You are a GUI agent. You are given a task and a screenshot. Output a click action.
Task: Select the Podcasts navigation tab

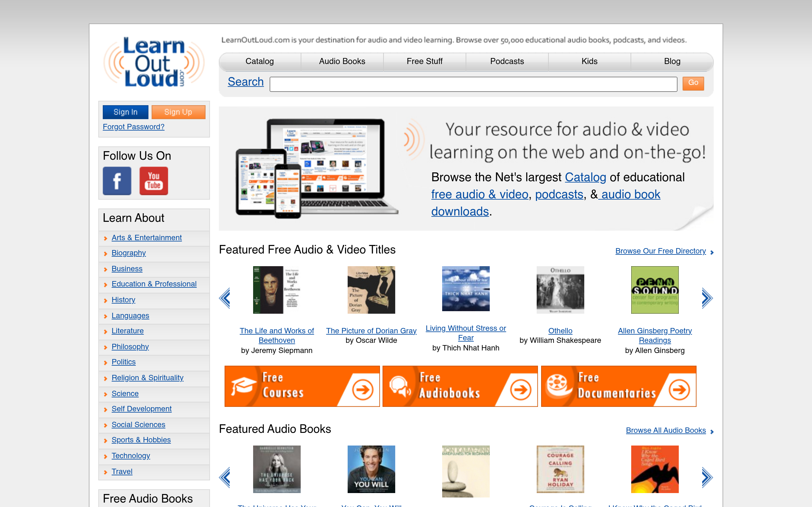[507, 61]
